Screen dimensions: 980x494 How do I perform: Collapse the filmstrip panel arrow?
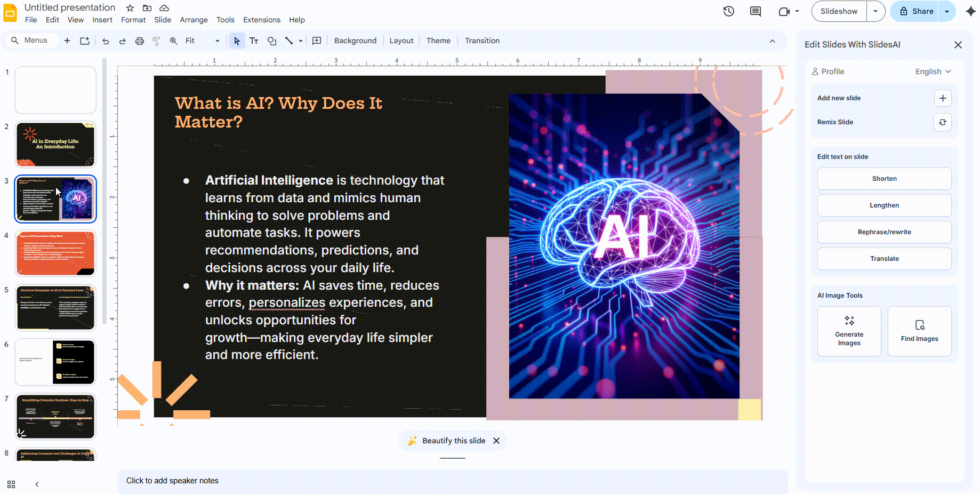click(x=37, y=484)
